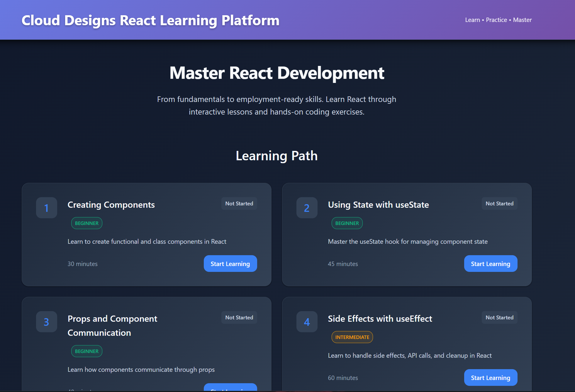Click the step 3 number badge

pyautogui.click(x=46, y=322)
